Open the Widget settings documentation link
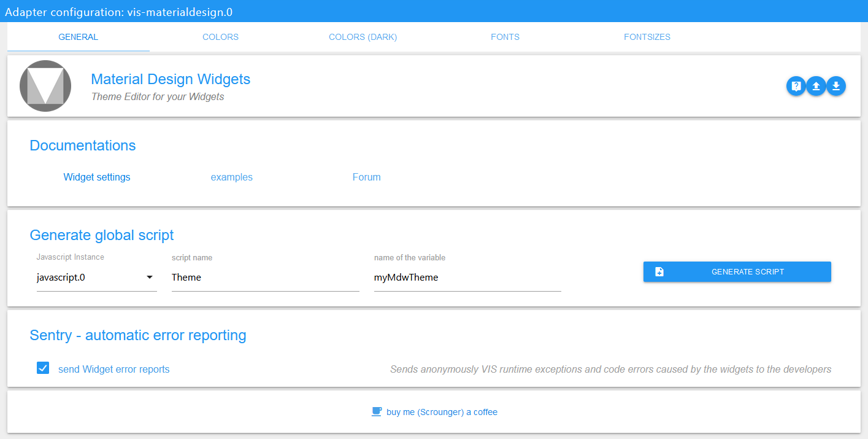The height and width of the screenshot is (439, 868). 97,177
